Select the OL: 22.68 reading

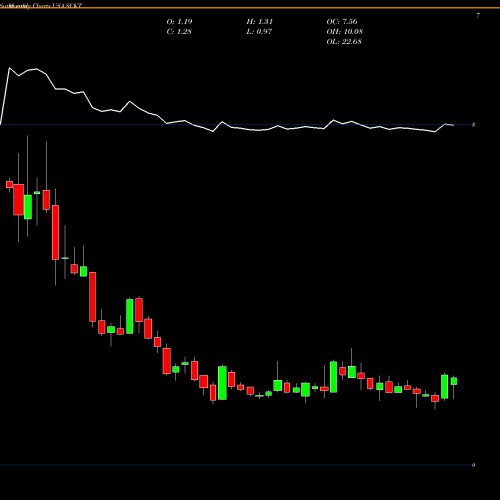(x=344, y=42)
